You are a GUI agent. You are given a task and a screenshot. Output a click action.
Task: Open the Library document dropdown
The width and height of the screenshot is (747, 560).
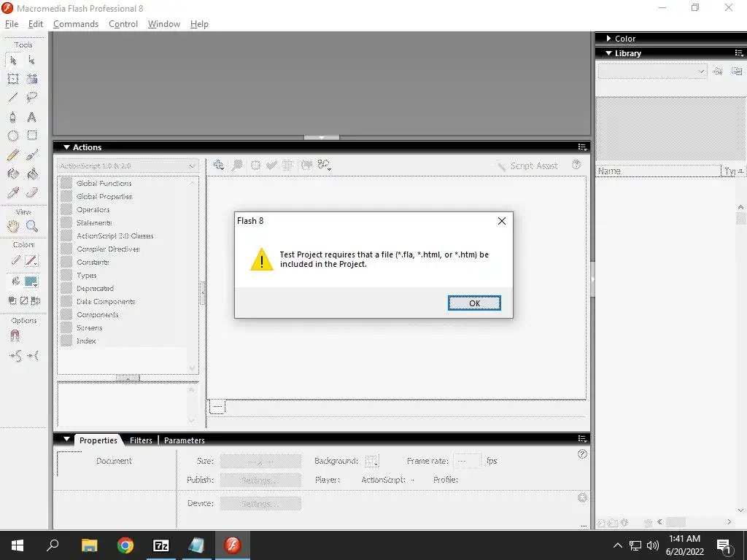coord(652,71)
